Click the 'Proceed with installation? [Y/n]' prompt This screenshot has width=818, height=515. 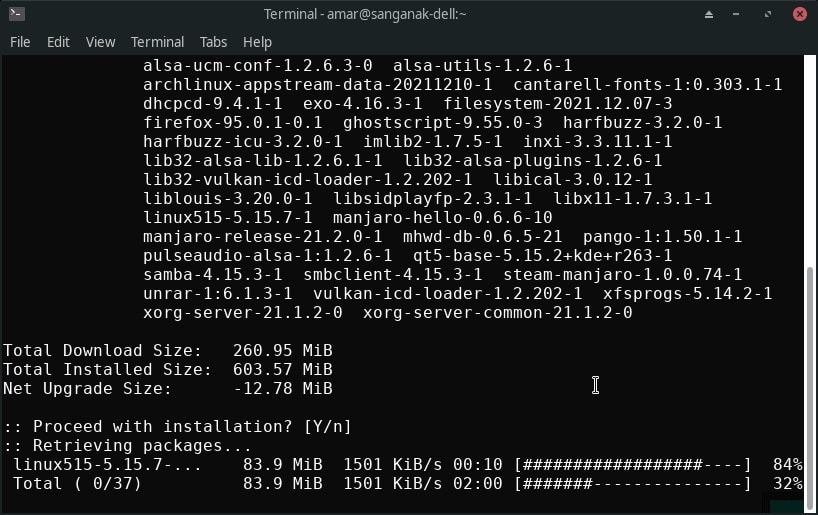[178, 427]
